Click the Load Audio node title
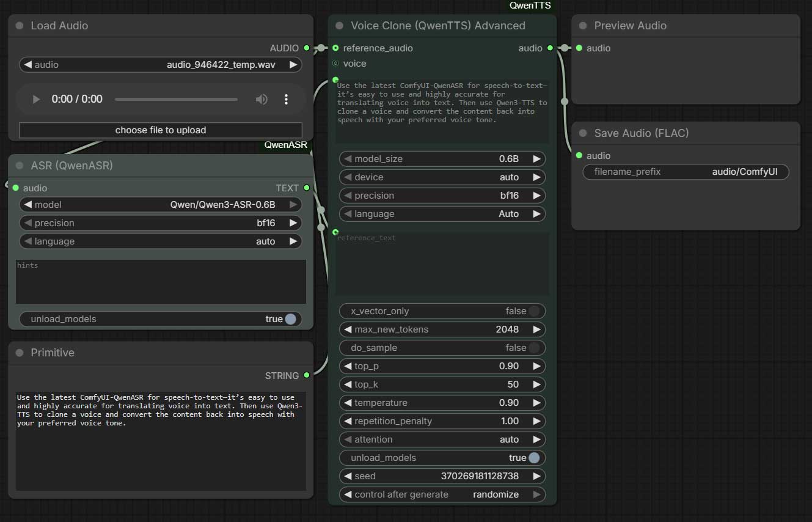The height and width of the screenshot is (522, 812). pyautogui.click(x=59, y=26)
